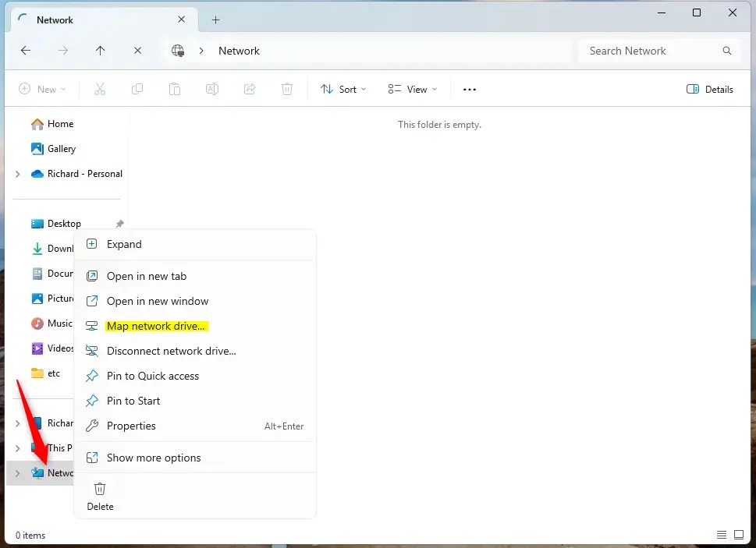Choose Open in new tab
Image resolution: width=756 pixels, height=548 pixels.
click(x=195, y=276)
